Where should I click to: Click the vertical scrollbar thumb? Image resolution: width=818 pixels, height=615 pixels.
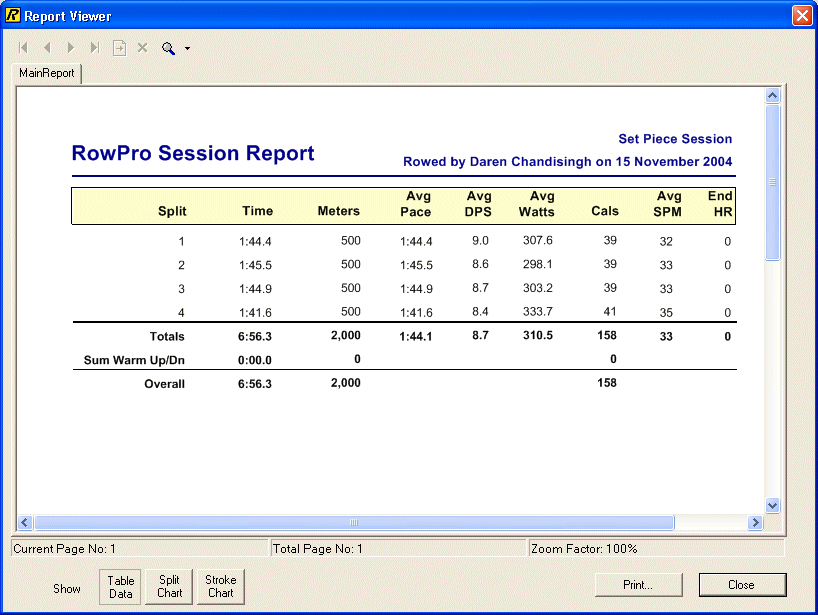pos(773,182)
